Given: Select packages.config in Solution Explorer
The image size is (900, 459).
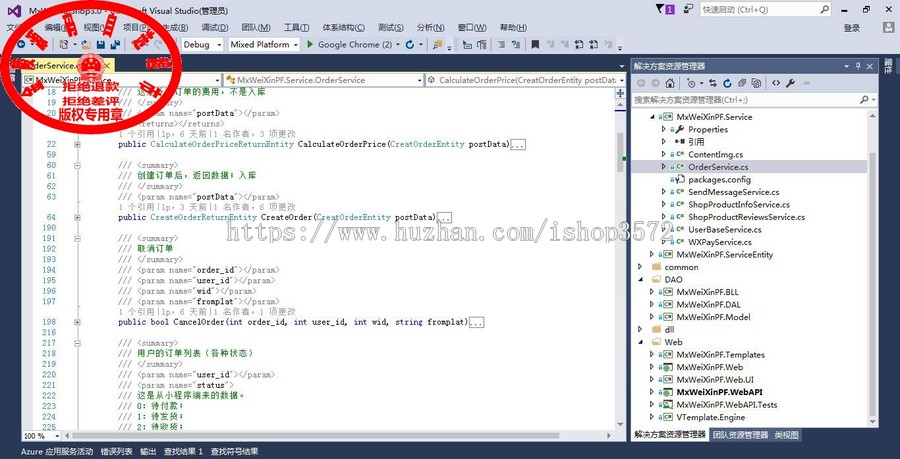Looking at the screenshot, I should point(719,179).
